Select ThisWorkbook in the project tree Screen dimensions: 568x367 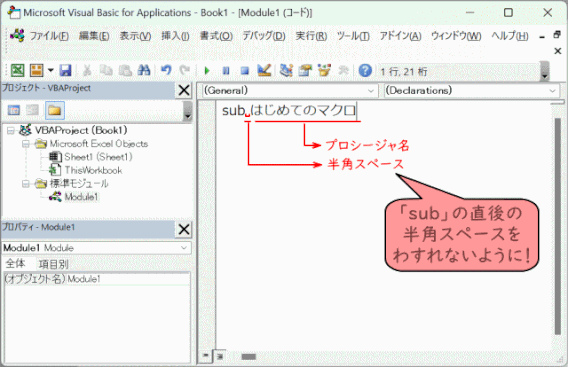[93, 170]
